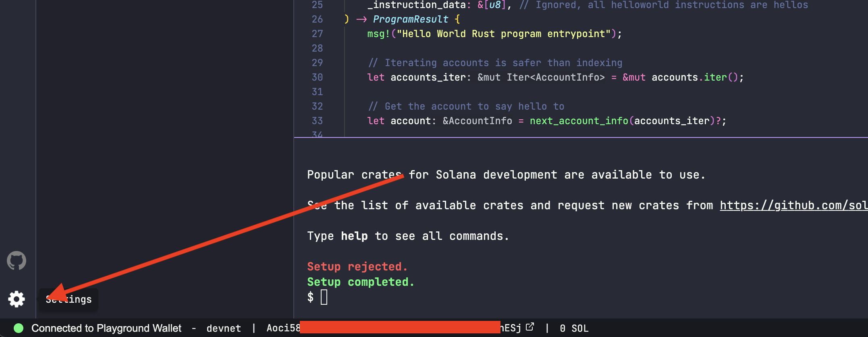Click the Settings gear icon
This screenshot has height=337, width=868.
coord(17,299)
